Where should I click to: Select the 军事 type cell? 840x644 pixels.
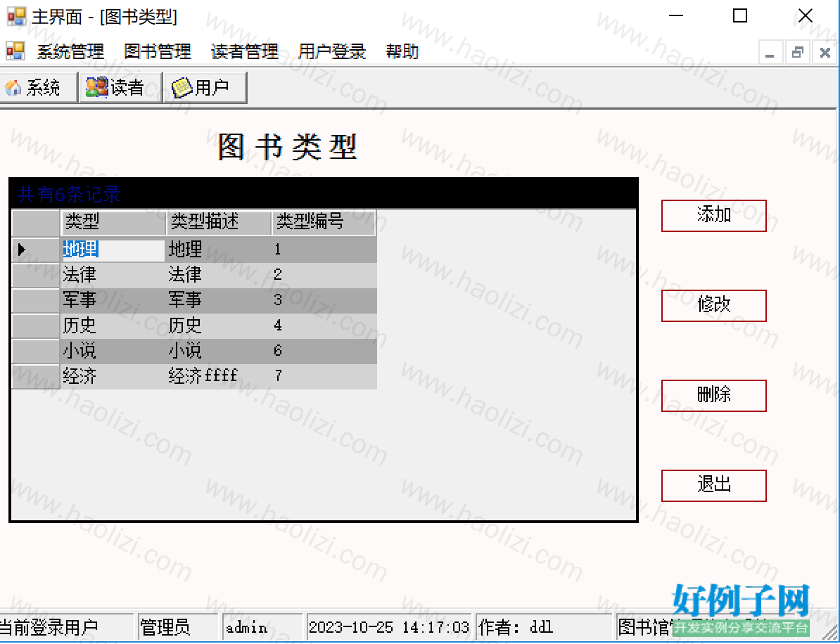coord(113,300)
